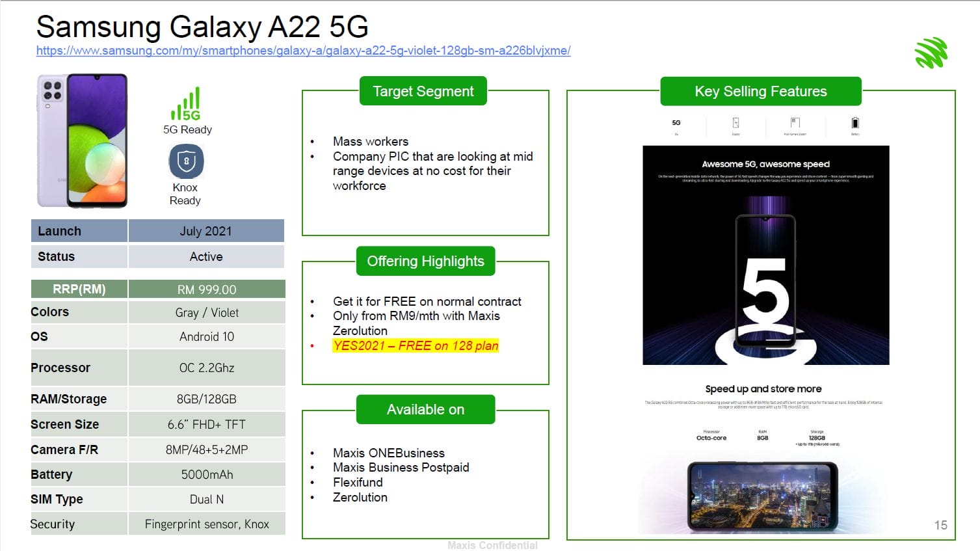Click the violet Galaxy A22 phone image
Image resolution: width=980 pixels, height=551 pixels.
click(x=83, y=141)
